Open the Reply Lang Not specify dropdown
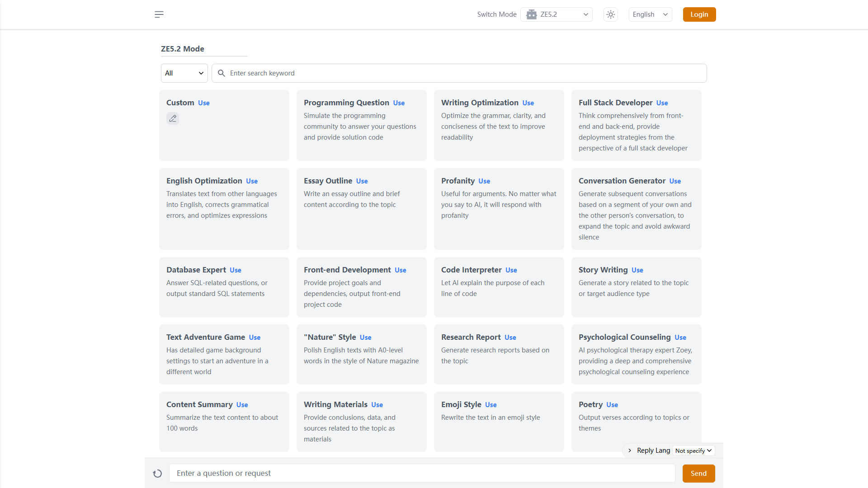Image resolution: width=868 pixels, height=488 pixels. pyautogui.click(x=693, y=450)
